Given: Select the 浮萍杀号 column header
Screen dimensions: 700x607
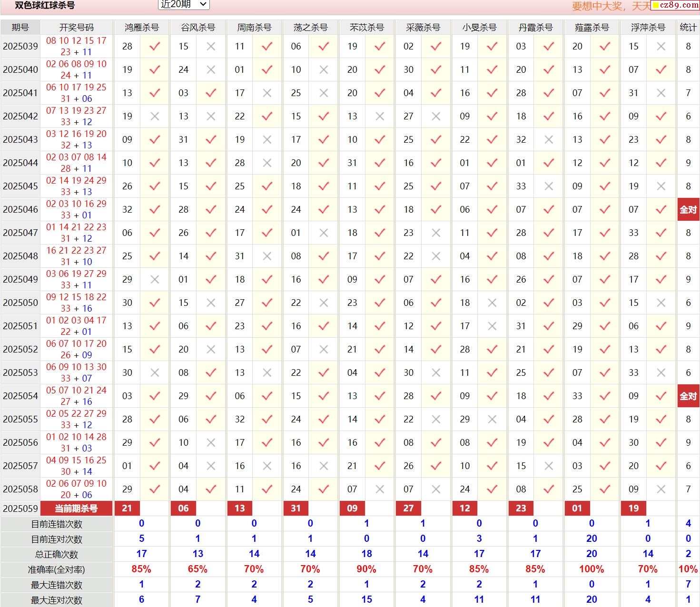Looking at the screenshot, I should pyautogui.click(x=648, y=28).
